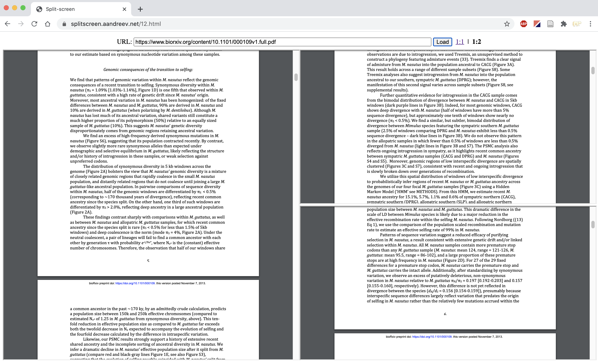
Task: Open the Extensions puzzle menu
Action: coord(564,24)
